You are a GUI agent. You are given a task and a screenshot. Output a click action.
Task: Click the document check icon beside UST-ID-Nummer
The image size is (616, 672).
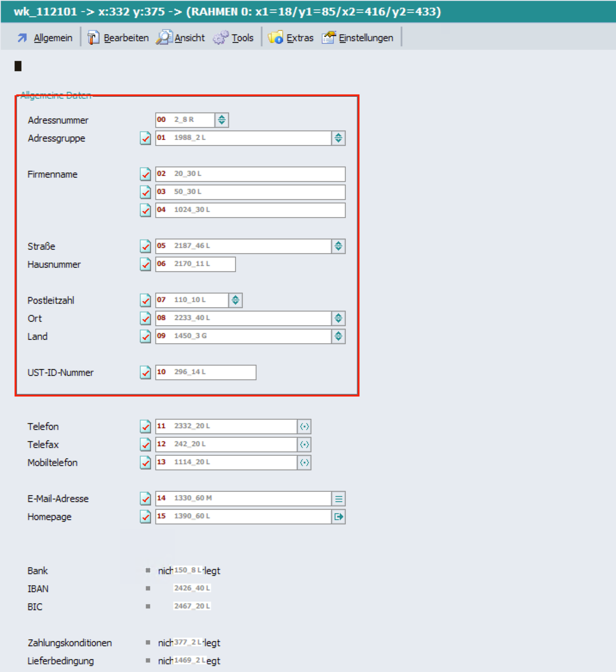(x=145, y=372)
